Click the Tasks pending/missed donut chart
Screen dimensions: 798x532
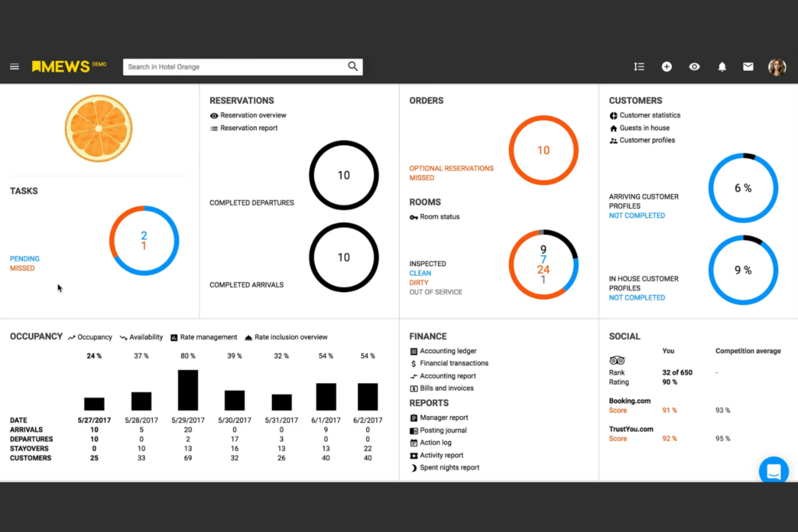tap(144, 241)
